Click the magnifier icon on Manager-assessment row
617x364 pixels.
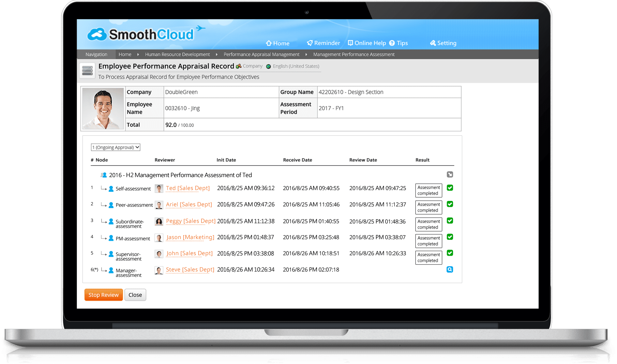pos(450,269)
